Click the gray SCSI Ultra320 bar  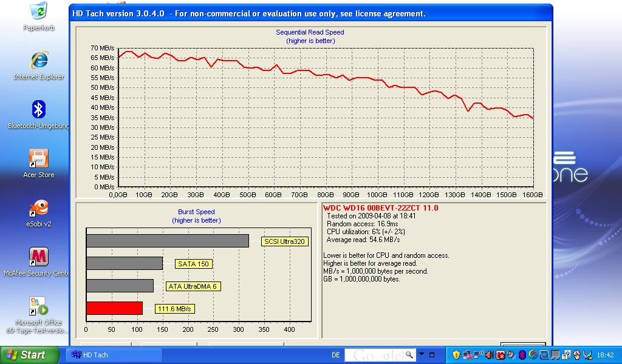(x=168, y=241)
